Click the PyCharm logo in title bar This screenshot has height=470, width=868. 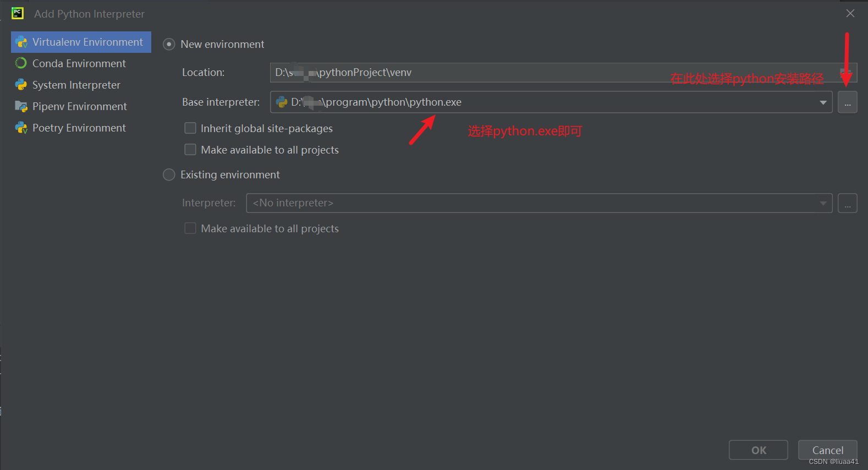(x=18, y=13)
